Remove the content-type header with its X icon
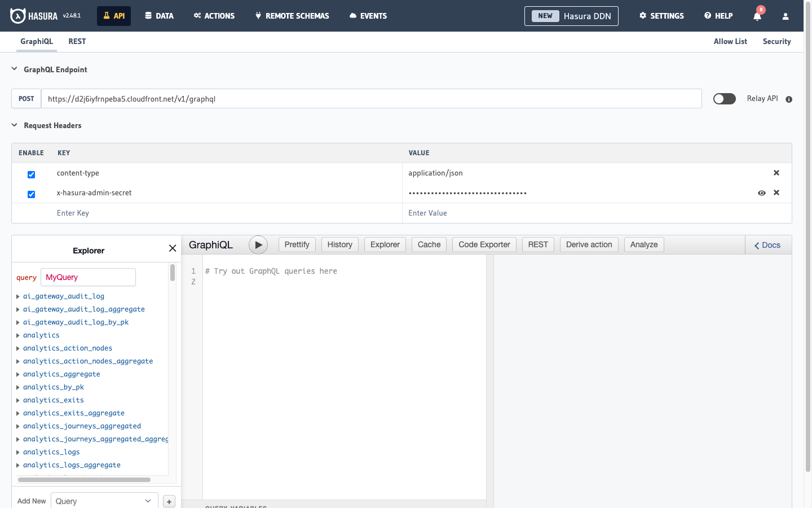This screenshot has width=812, height=508. point(776,173)
